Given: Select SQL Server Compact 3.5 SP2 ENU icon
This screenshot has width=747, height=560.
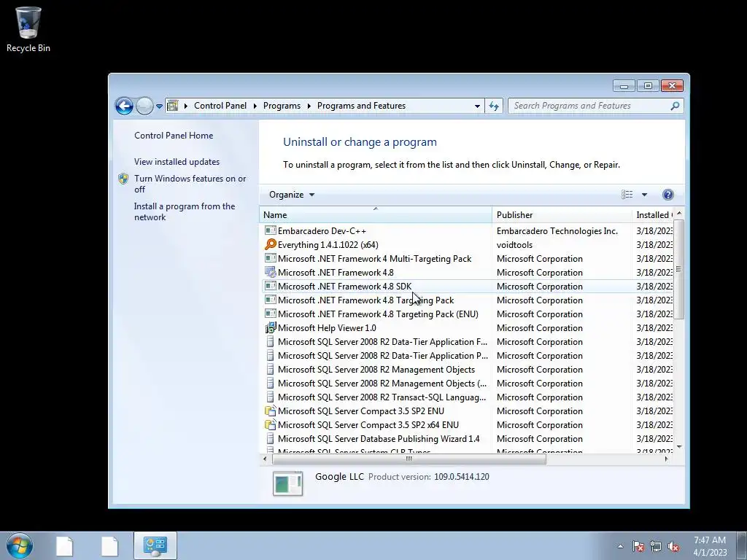Looking at the screenshot, I should click(270, 411).
